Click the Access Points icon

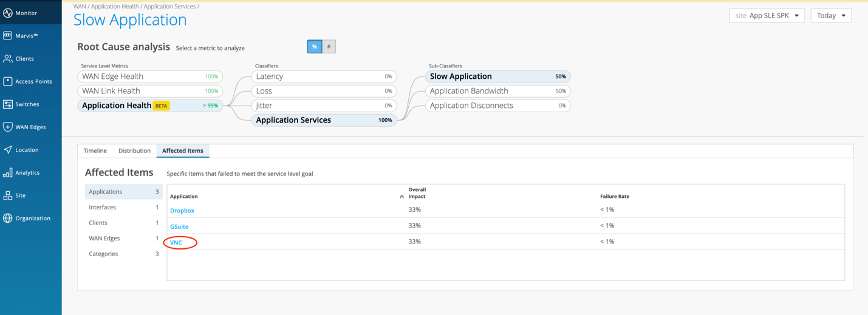click(8, 81)
